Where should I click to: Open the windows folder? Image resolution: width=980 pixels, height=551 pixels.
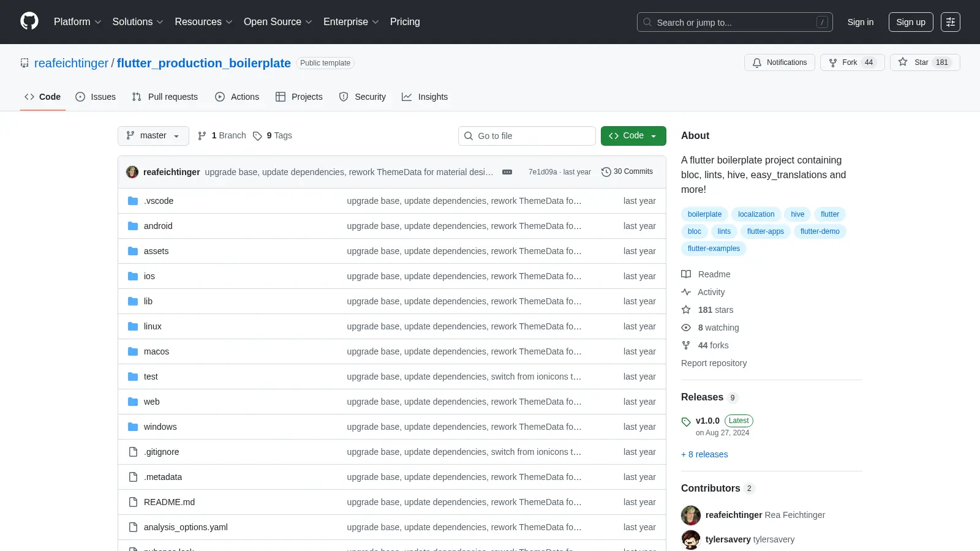pos(160,427)
